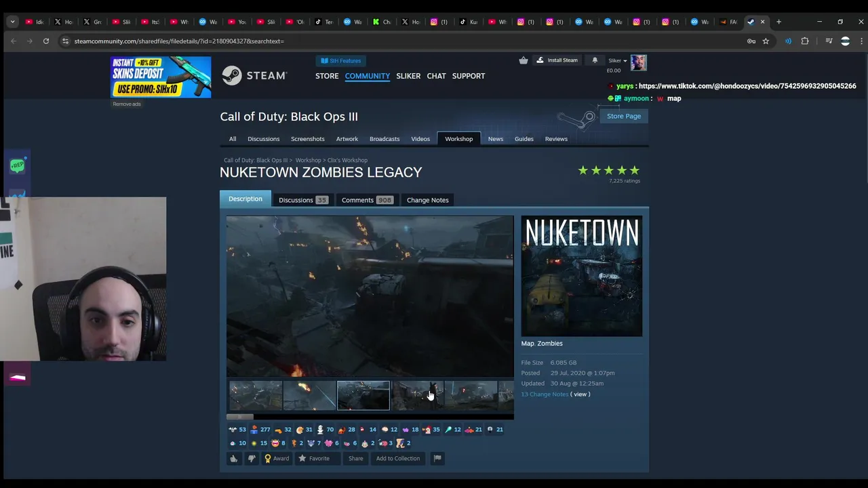Image resolution: width=868 pixels, height=488 pixels.
Task: Click Install Steam button
Action: point(557,60)
